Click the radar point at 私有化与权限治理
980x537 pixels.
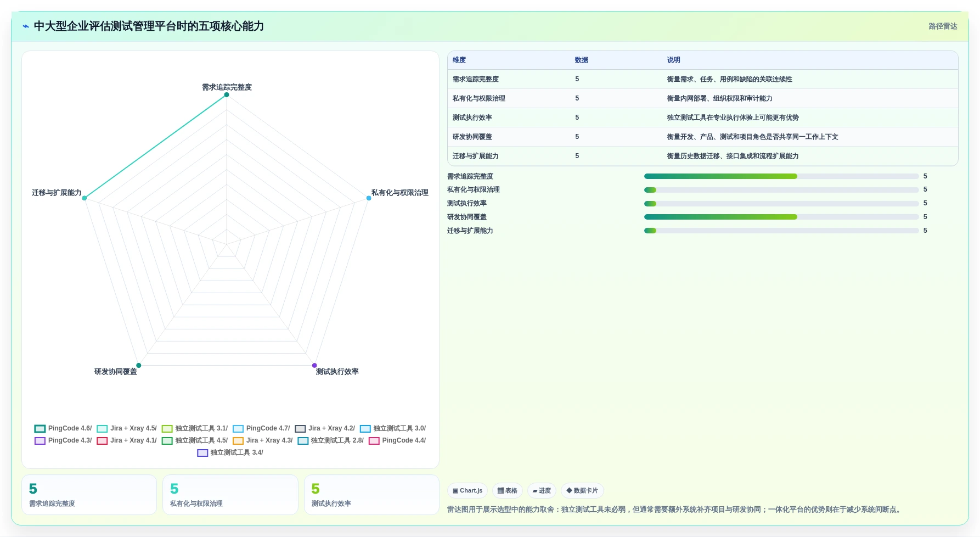coord(369,198)
